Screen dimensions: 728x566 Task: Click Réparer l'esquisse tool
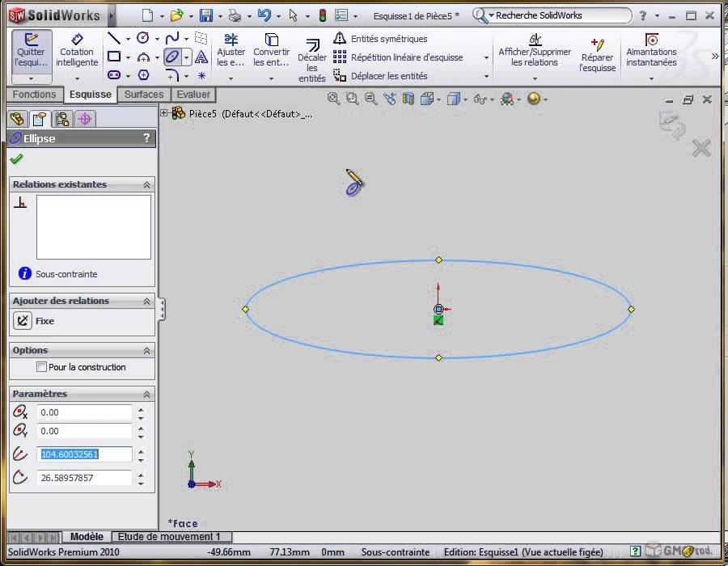point(597,56)
